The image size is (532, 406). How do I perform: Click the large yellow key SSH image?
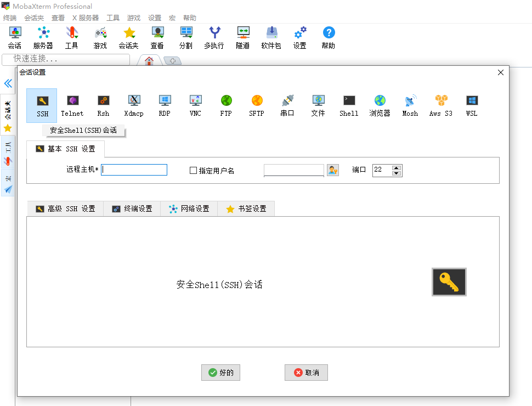[x=449, y=282]
